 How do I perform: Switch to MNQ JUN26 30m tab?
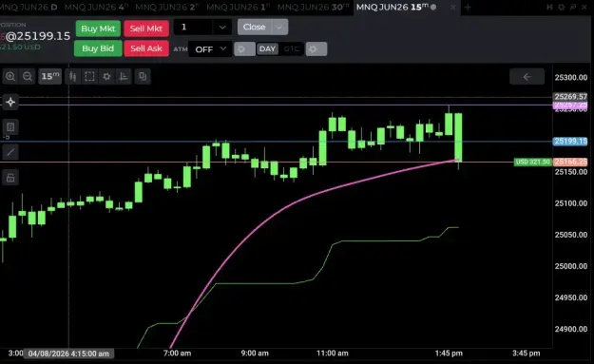pos(314,8)
